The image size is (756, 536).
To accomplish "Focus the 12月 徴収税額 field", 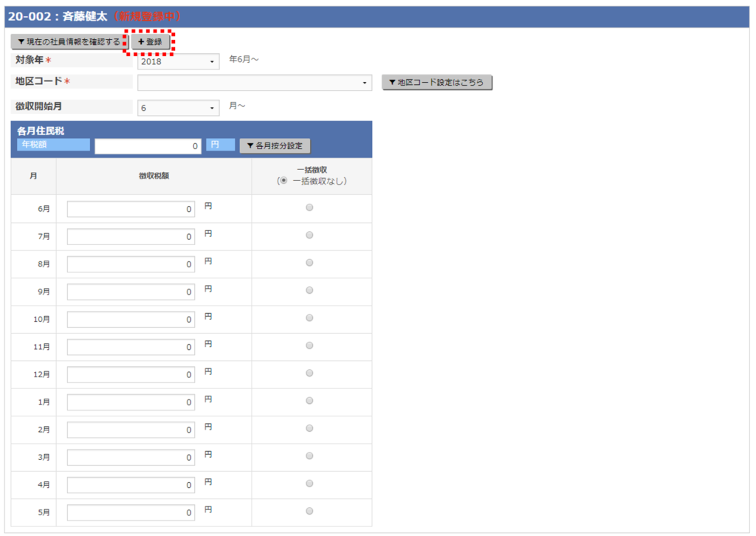I will [131, 374].
